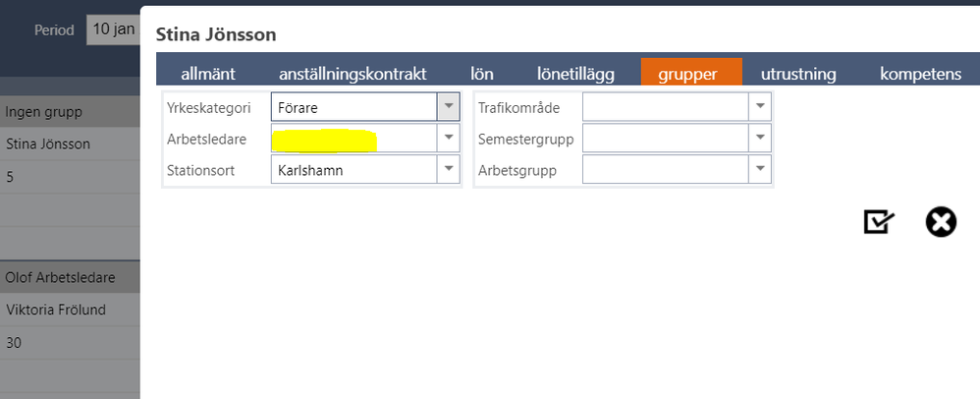The width and height of the screenshot is (980, 399).
Task: Open the Trafikområde dropdown
Action: (x=760, y=106)
